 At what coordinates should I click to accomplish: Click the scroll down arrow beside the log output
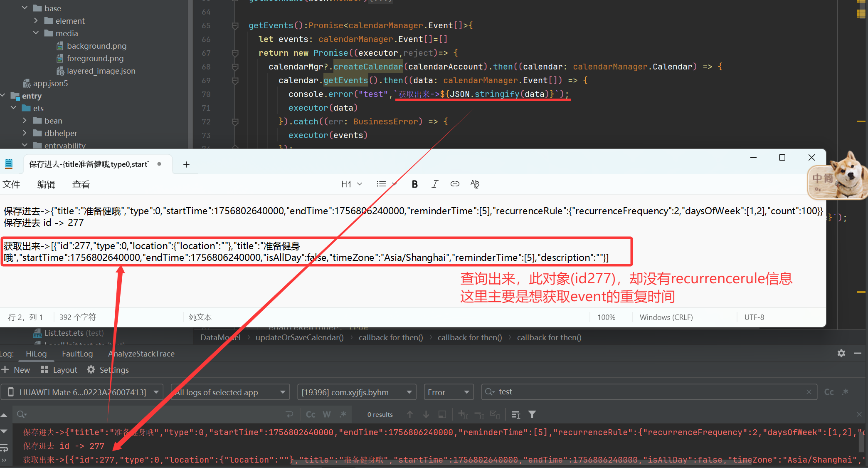coord(4,431)
